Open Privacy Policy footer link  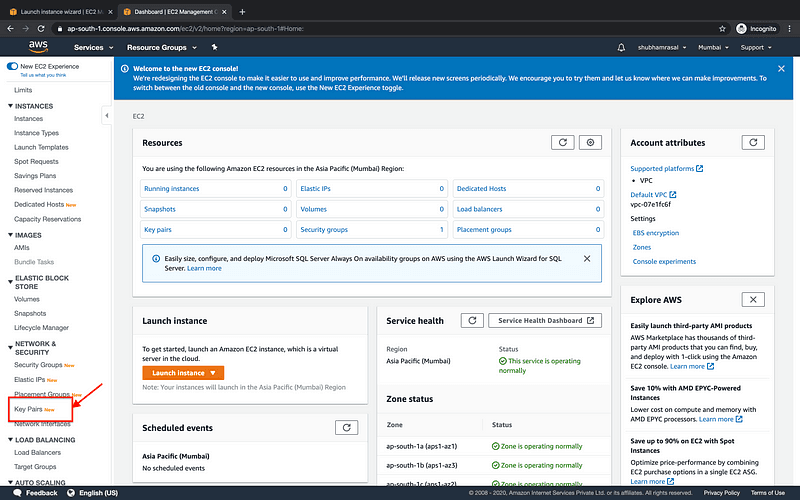pos(721,493)
